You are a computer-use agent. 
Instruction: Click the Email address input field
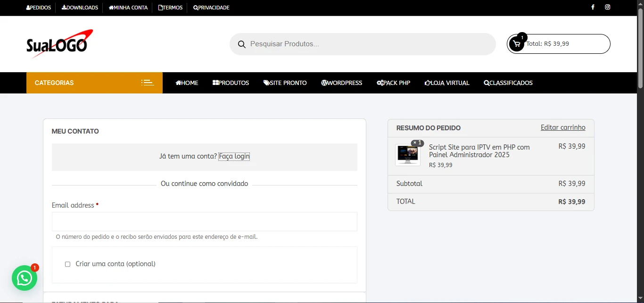pos(204,221)
